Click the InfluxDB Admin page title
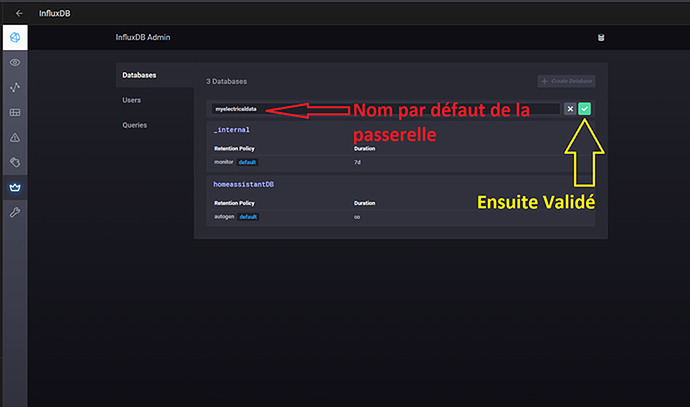 point(143,37)
